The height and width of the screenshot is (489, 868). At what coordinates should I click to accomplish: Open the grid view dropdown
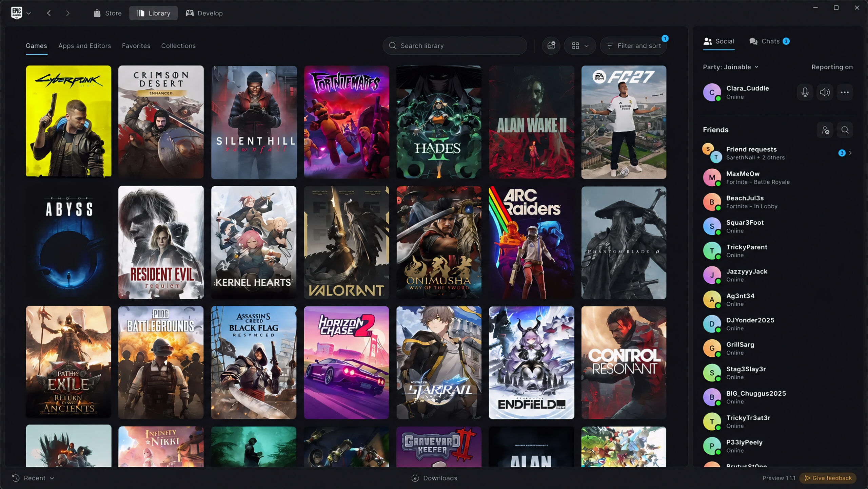(x=580, y=45)
